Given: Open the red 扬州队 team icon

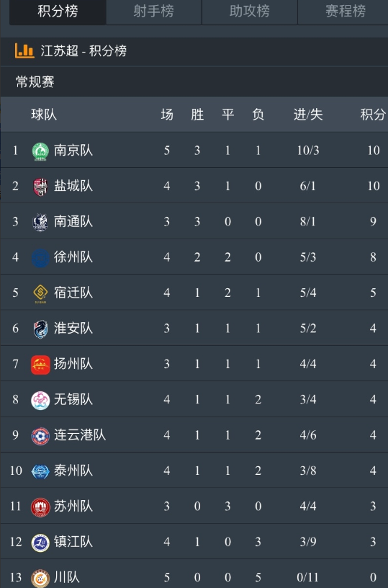Looking at the screenshot, I should (40, 365).
